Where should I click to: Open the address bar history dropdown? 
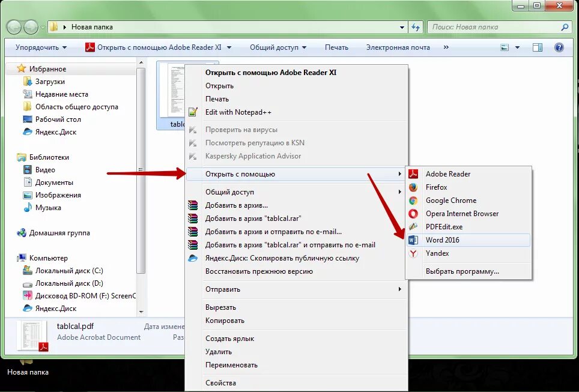point(402,27)
